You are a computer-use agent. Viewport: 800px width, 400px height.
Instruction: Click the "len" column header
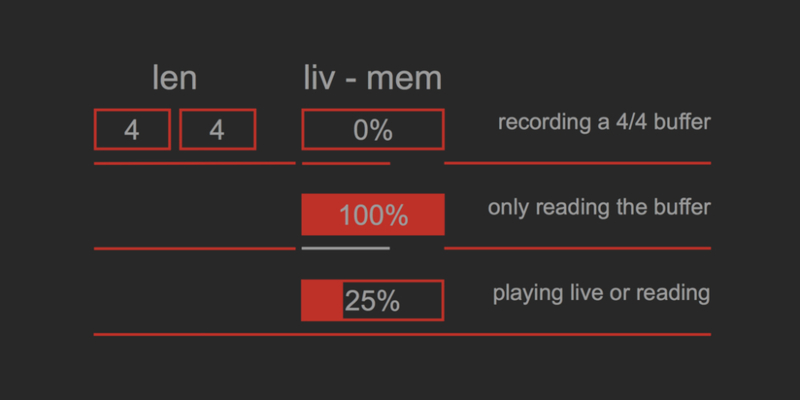tap(174, 78)
